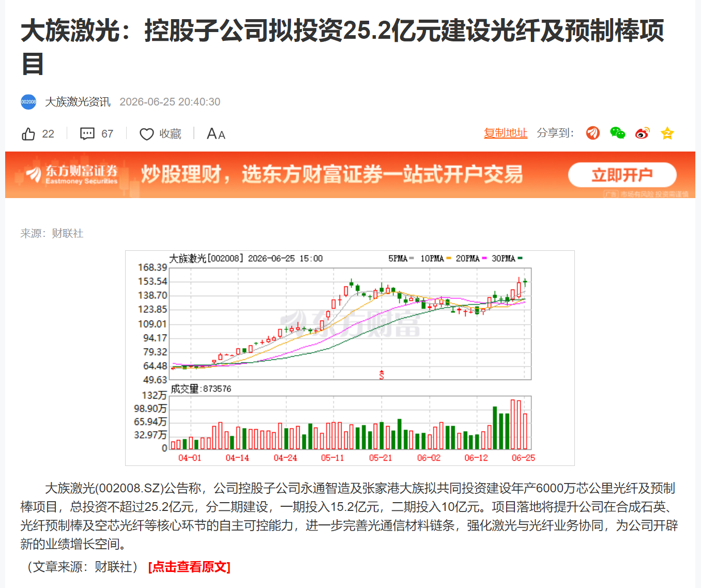The image size is (701, 588).
Task: Click the 04-01 date on chart axis
Action: click(x=190, y=458)
